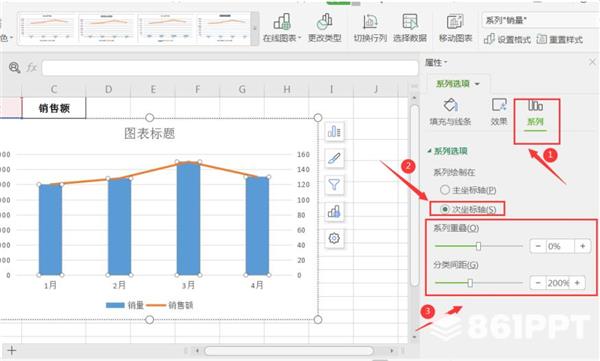Increase the 分类间距 value with the plus button
Viewport: 600px width, 361px height.
tap(577, 283)
